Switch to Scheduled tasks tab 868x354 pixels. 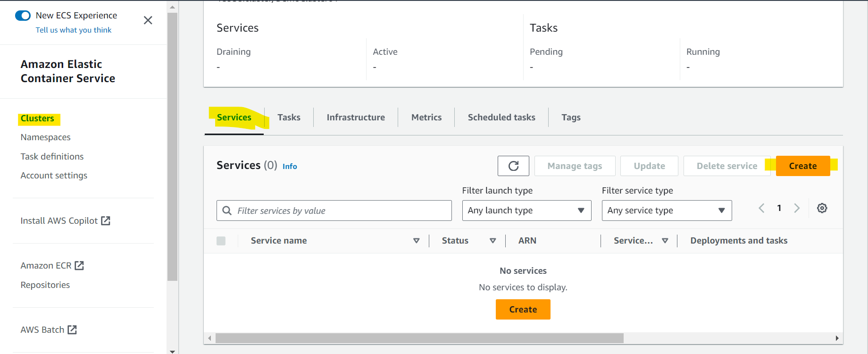tap(501, 118)
